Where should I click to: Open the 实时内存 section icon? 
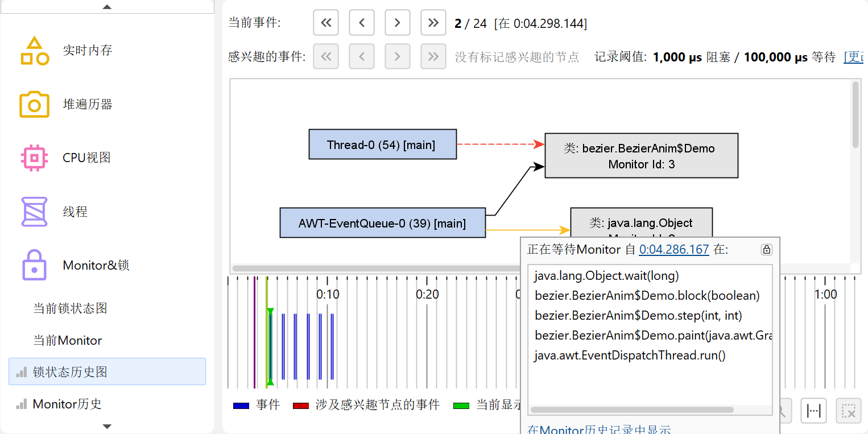(x=34, y=51)
